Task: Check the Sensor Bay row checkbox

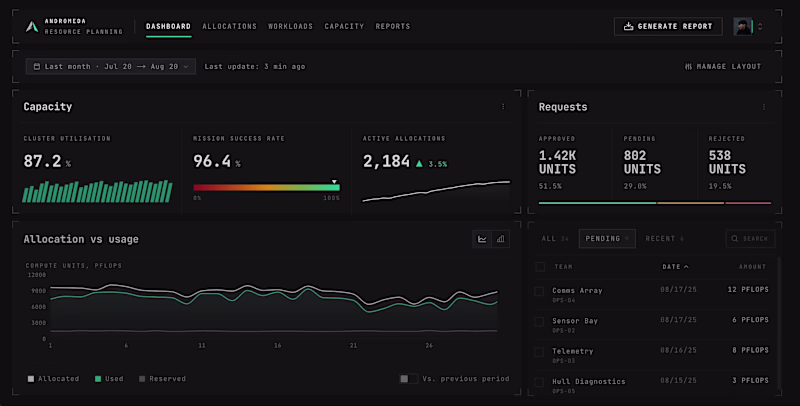Action: coord(539,322)
